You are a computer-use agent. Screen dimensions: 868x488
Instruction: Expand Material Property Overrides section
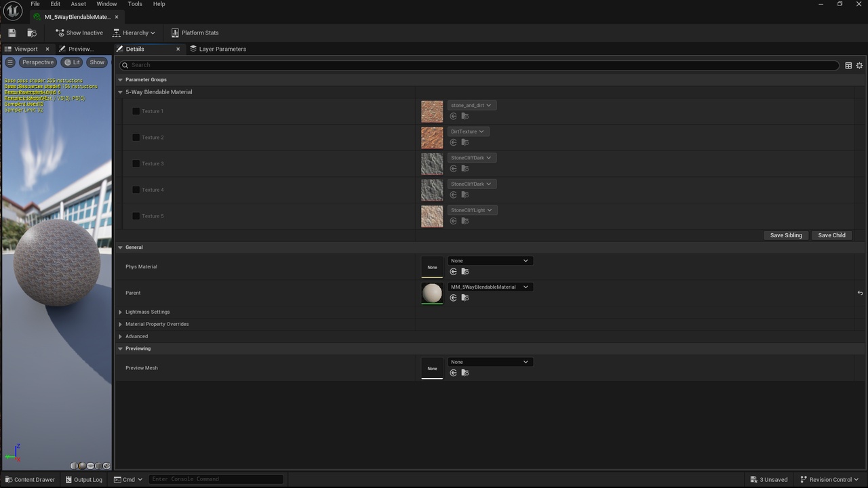pyautogui.click(x=121, y=324)
